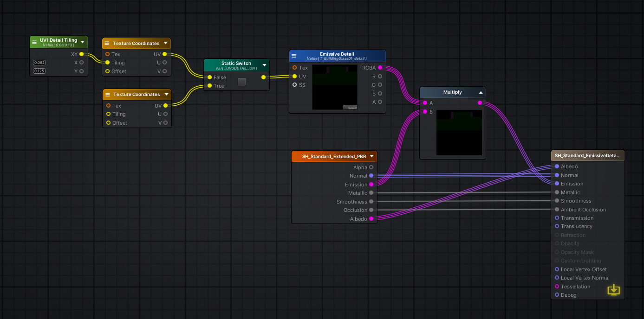Viewport: 644px width, 319px height.
Task: Select Metallic output port on SH_Standard_Extended_PBR
Action: coord(371,193)
